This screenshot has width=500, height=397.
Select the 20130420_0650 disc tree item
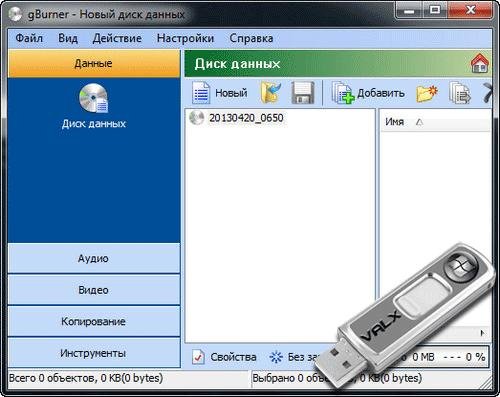tap(236, 118)
